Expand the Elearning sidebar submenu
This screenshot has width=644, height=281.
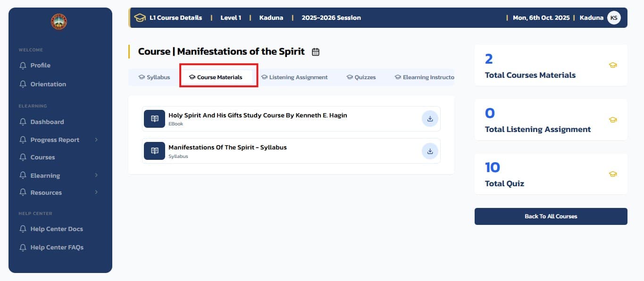pyautogui.click(x=96, y=175)
